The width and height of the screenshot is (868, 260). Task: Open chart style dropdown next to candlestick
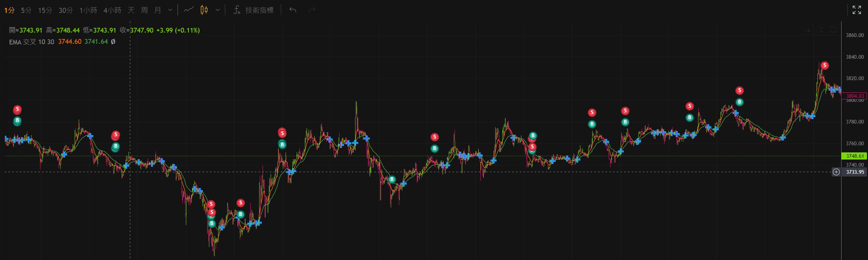(218, 10)
